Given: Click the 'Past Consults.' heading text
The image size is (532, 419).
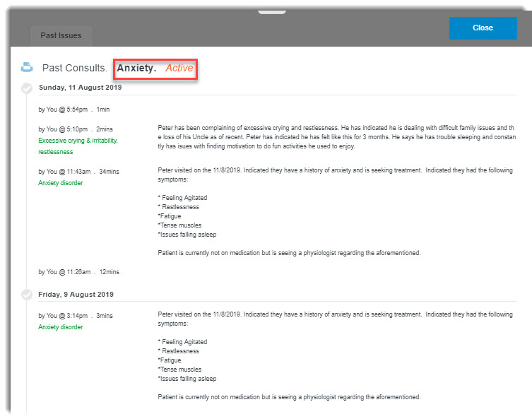Looking at the screenshot, I should tap(75, 68).
